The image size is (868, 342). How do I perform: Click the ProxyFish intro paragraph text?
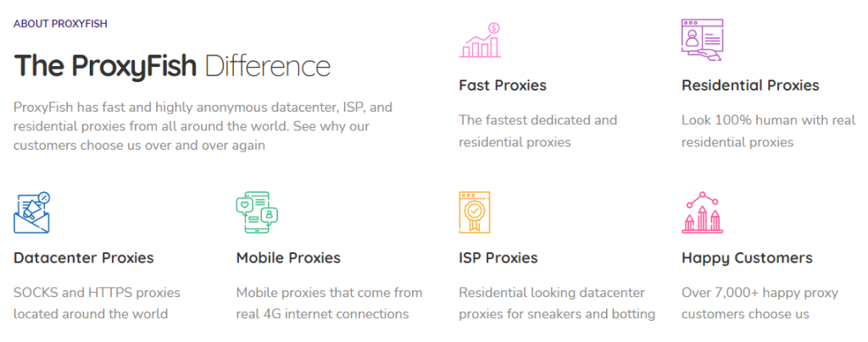click(x=203, y=126)
